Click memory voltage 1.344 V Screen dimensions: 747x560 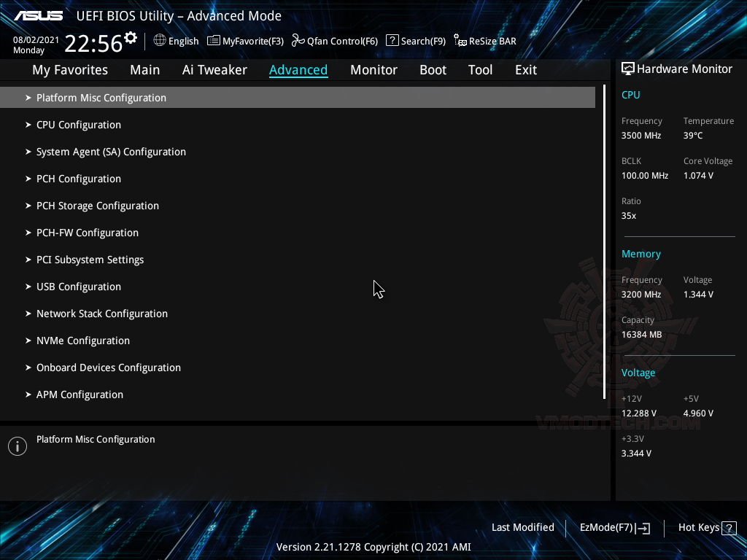coord(698,295)
